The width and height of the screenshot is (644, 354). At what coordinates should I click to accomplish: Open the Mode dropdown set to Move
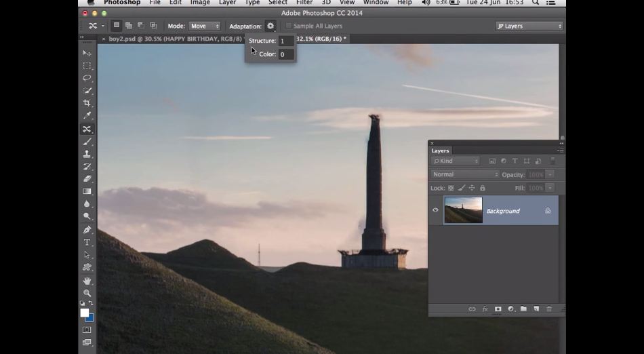(x=204, y=26)
